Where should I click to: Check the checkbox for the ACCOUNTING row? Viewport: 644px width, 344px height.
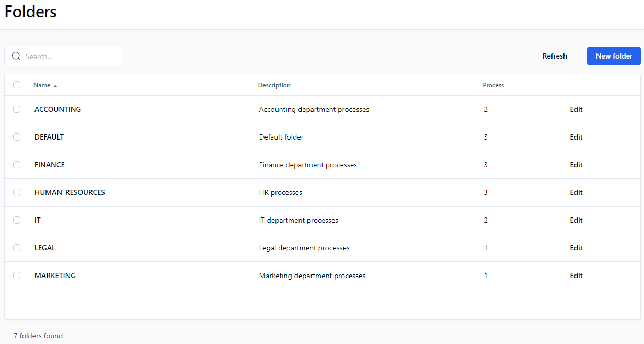pos(16,109)
